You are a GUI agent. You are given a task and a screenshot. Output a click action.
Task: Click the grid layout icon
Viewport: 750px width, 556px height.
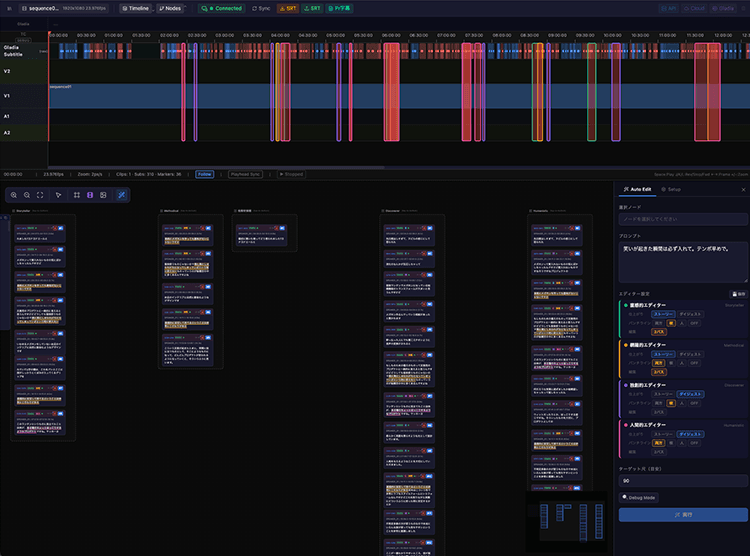pyautogui.click(x=77, y=195)
